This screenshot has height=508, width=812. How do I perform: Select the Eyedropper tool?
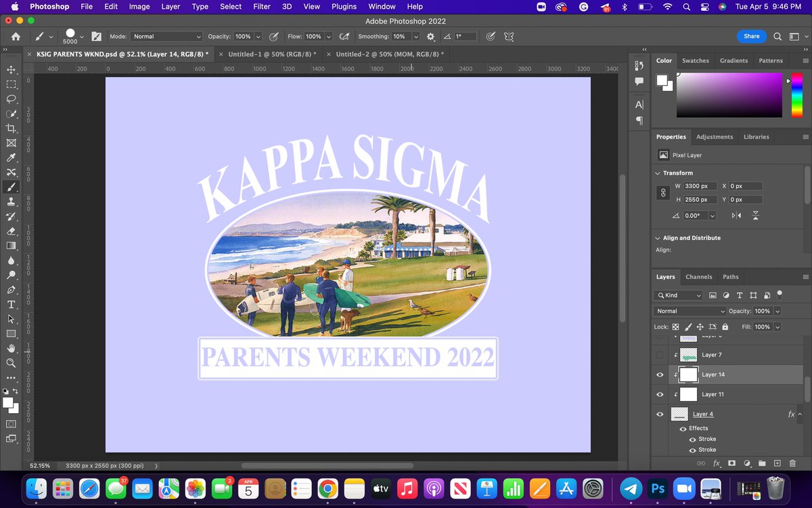pyautogui.click(x=11, y=158)
